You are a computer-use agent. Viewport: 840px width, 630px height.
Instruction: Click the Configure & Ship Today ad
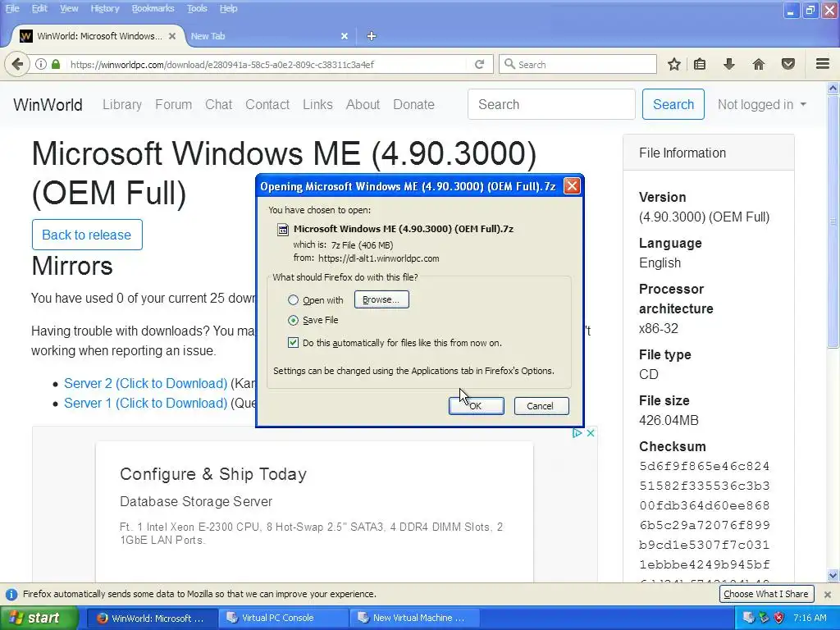click(314, 512)
